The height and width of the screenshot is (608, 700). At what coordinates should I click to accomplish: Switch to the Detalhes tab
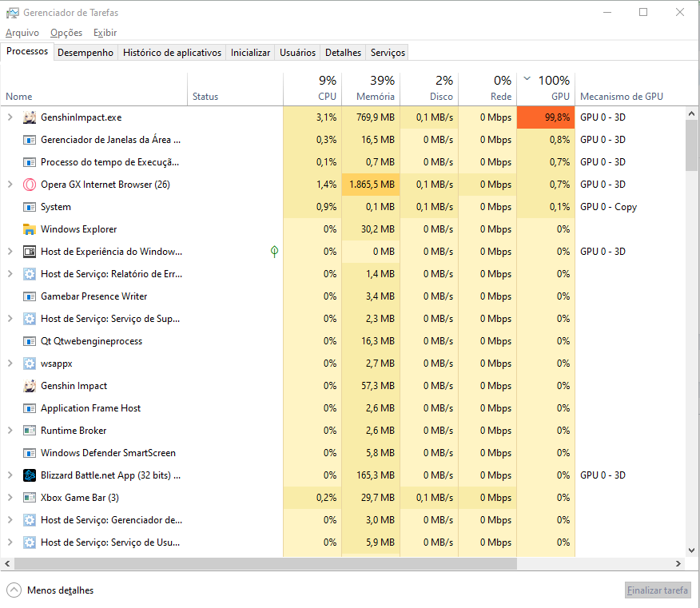pos(344,53)
